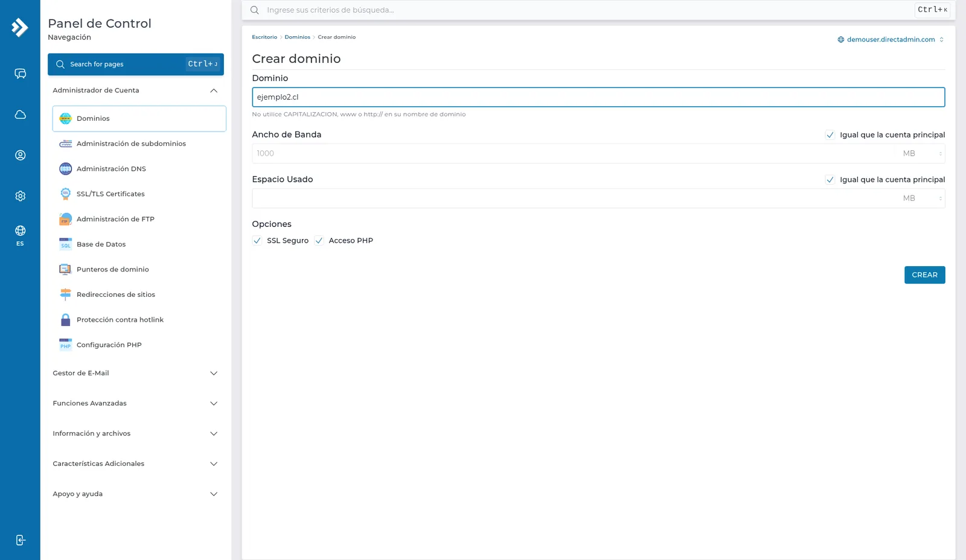Open the messages chat icon in sidebar
966x560 pixels.
[x=20, y=74]
